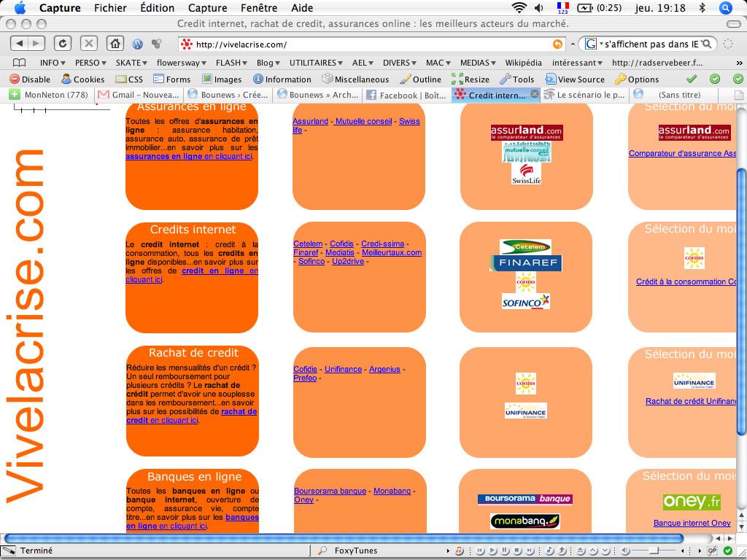Click the Outline developer tool
This screenshot has width=747, height=560.
[x=421, y=79]
